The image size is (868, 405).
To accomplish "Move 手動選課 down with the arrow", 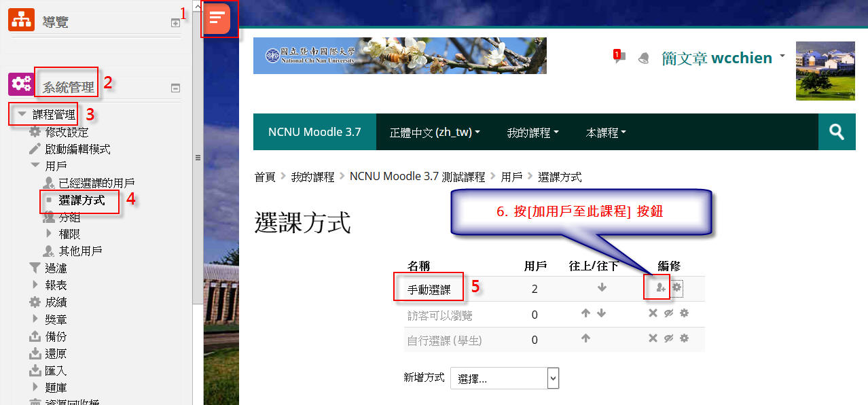I will pyautogui.click(x=602, y=287).
